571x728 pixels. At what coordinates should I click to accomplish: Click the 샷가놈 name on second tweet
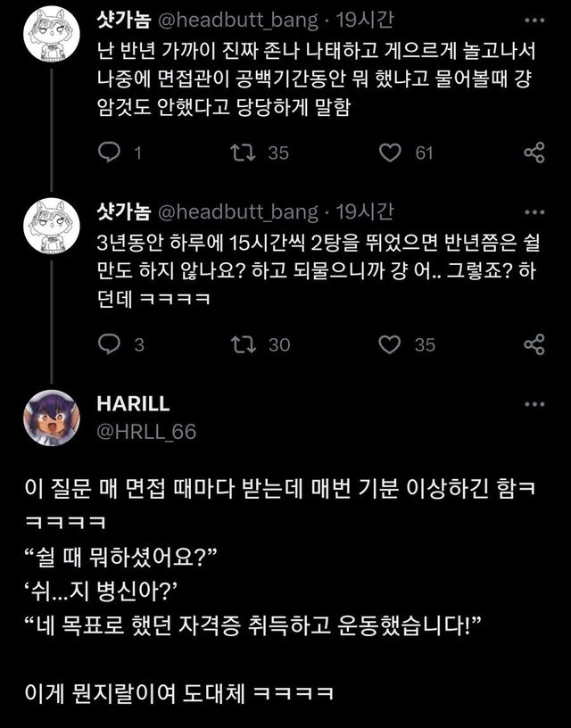[x=124, y=211]
